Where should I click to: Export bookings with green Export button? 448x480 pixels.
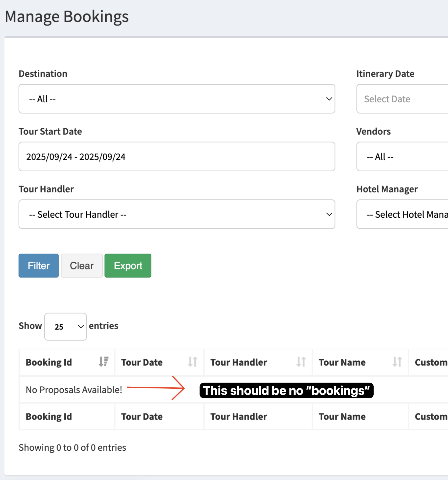click(128, 266)
